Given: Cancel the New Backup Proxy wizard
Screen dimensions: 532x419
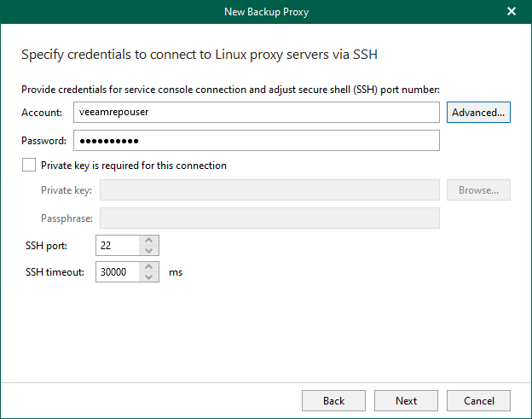Looking at the screenshot, I should tap(478, 401).
